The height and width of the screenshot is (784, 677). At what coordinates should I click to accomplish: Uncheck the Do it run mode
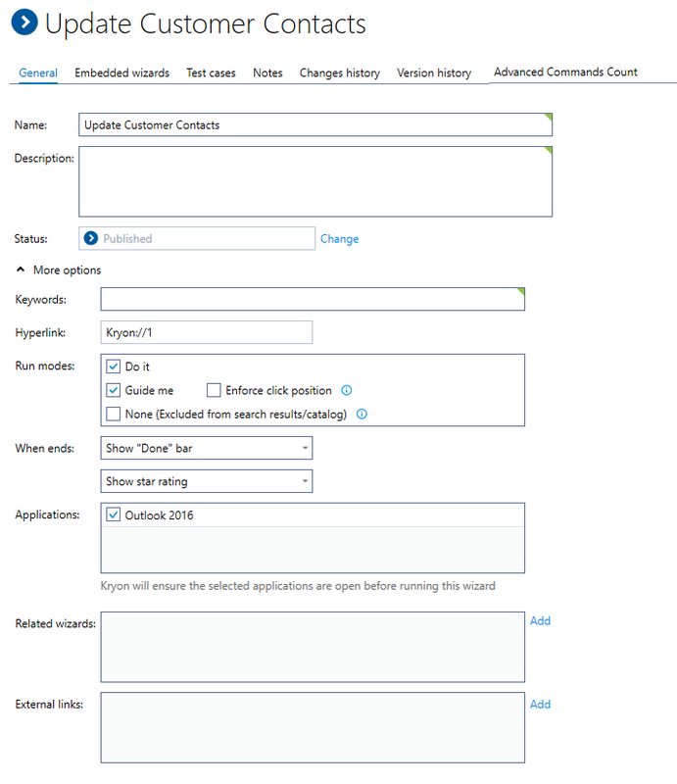(114, 367)
